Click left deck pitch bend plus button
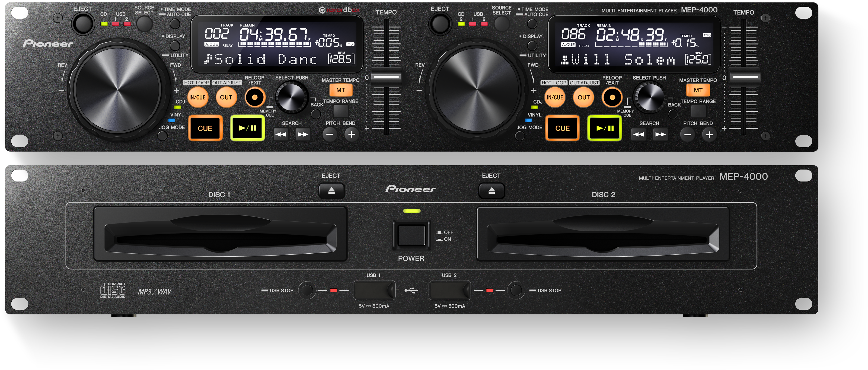The height and width of the screenshot is (370, 868). click(352, 135)
